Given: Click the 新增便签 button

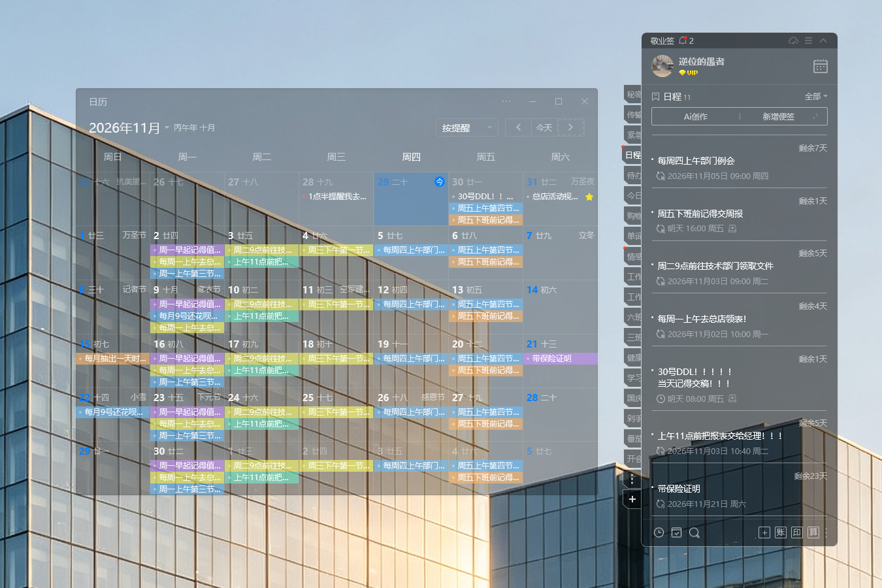Looking at the screenshot, I should coord(779,116).
